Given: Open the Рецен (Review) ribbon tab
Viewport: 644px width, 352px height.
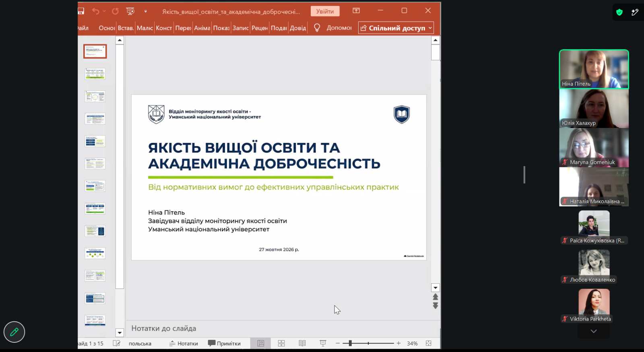Looking at the screenshot, I should click(260, 28).
